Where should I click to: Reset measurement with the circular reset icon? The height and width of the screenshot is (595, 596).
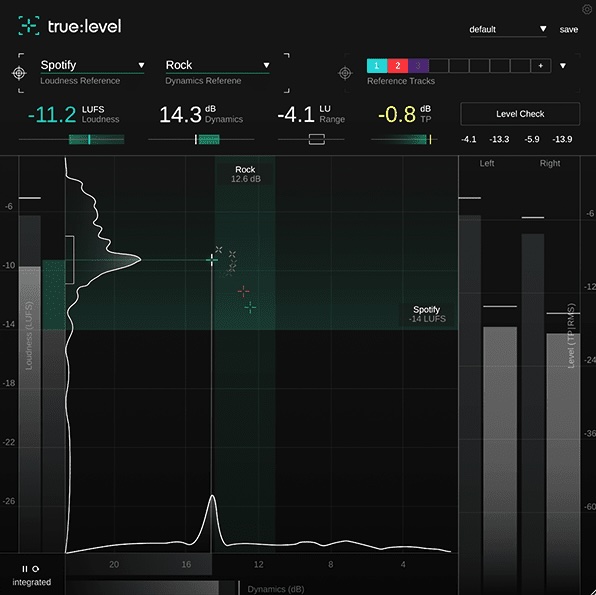point(36,569)
